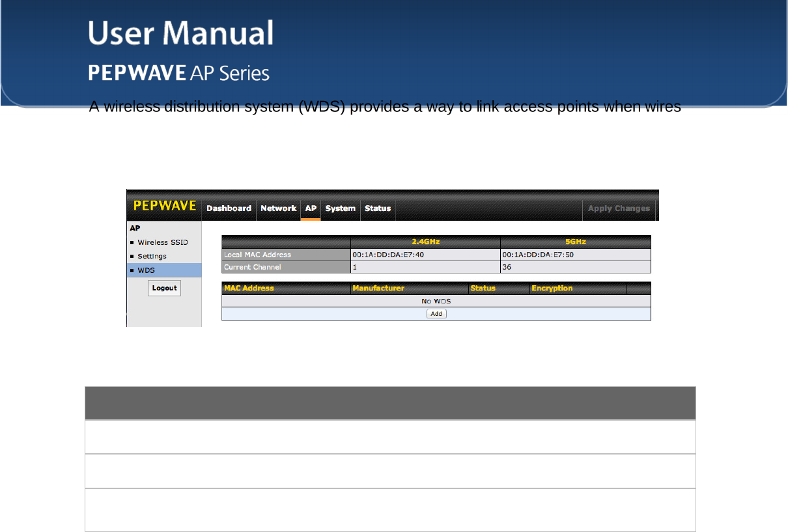Open Settings in AP sidebar
This screenshot has height=532, width=788.
tap(152, 256)
